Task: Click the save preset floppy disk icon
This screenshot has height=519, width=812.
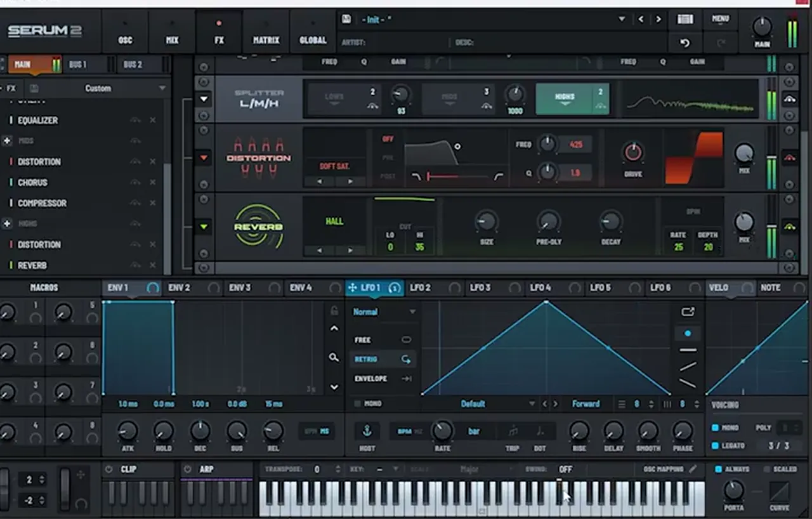Action: tap(346, 19)
